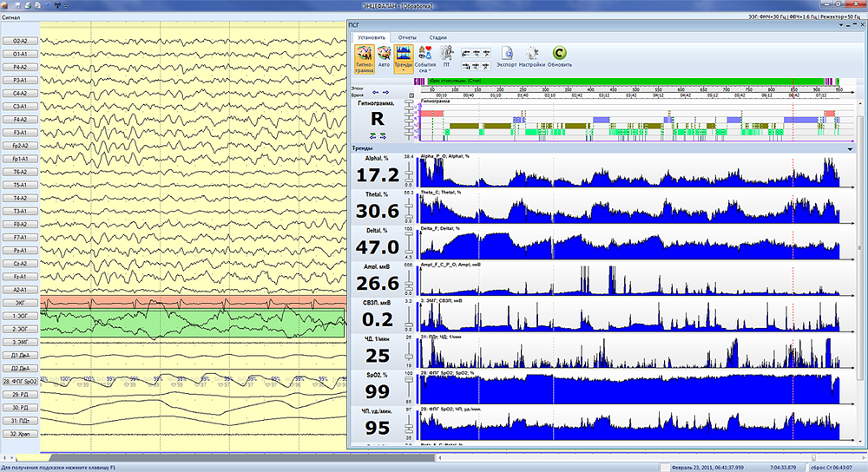Click the red dashed cursor on hypnogram timeline
This screenshot has width=868, height=472.
pos(792,120)
